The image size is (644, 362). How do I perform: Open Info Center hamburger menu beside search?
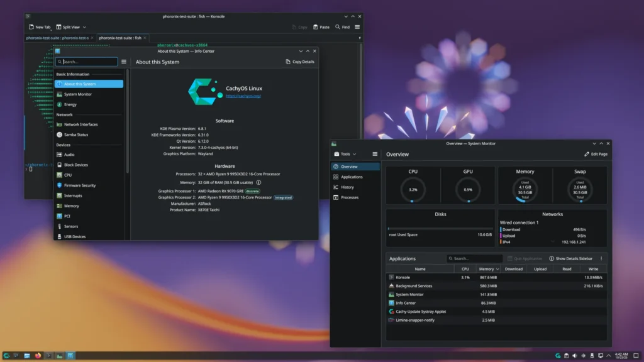(x=124, y=62)
